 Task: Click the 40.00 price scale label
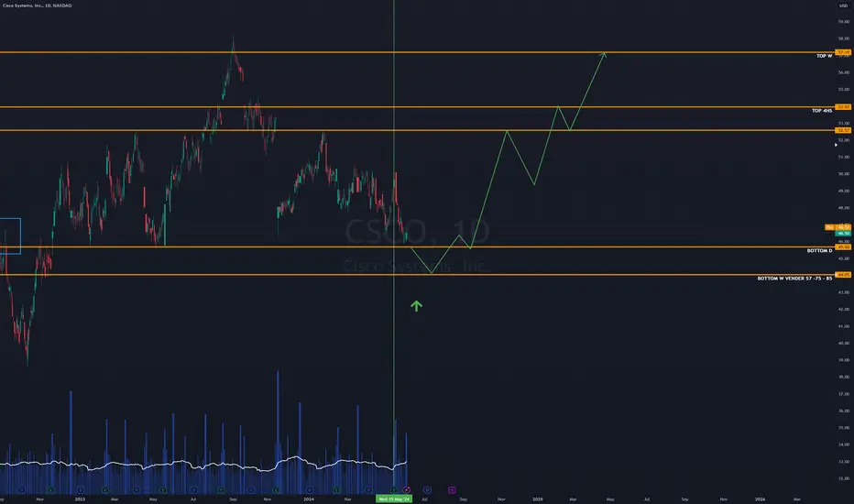pyautogui.click(x=844, y=344)
